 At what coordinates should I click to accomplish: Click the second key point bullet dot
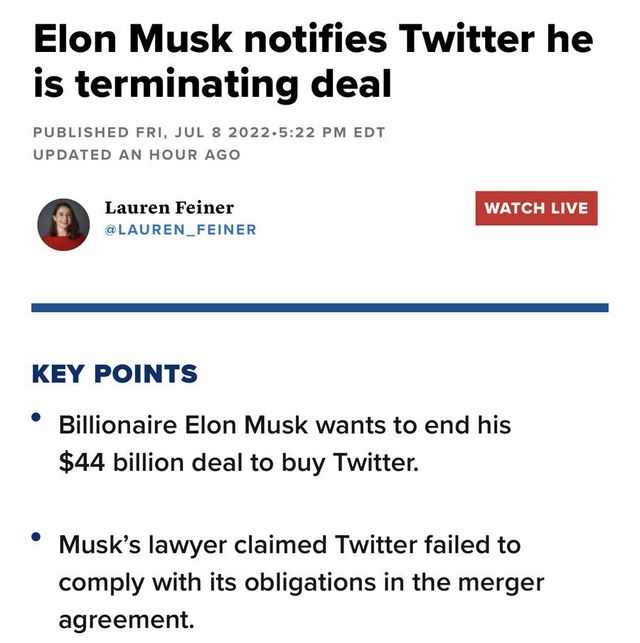tap(37, 537)
